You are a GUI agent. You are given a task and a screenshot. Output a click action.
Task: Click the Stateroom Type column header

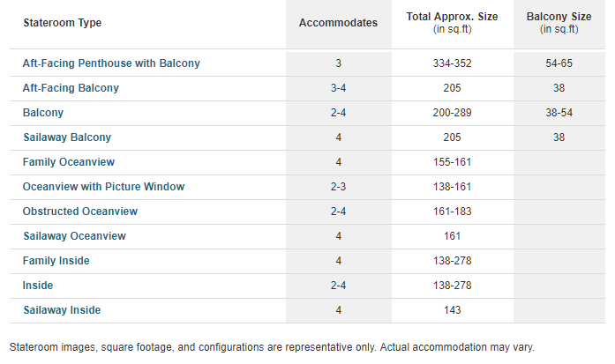pos(63,23)
